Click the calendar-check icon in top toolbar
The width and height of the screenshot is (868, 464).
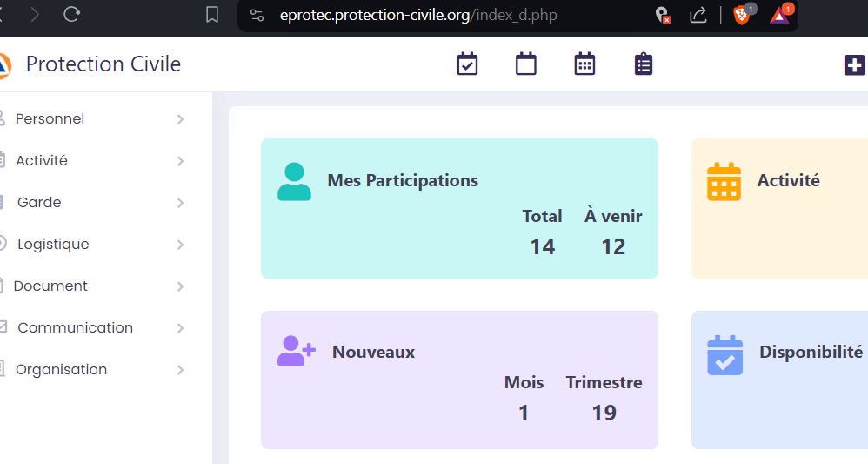467,64
